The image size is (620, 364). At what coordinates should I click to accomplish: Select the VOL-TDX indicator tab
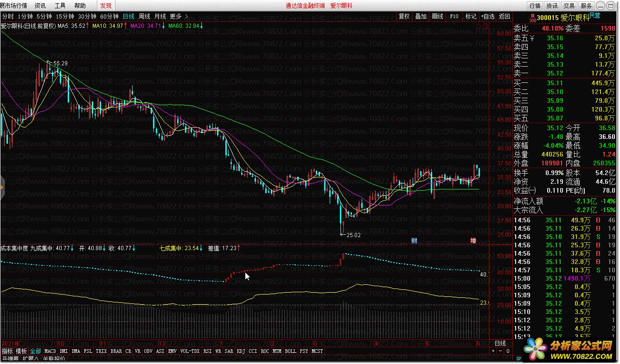click(190, 351)
